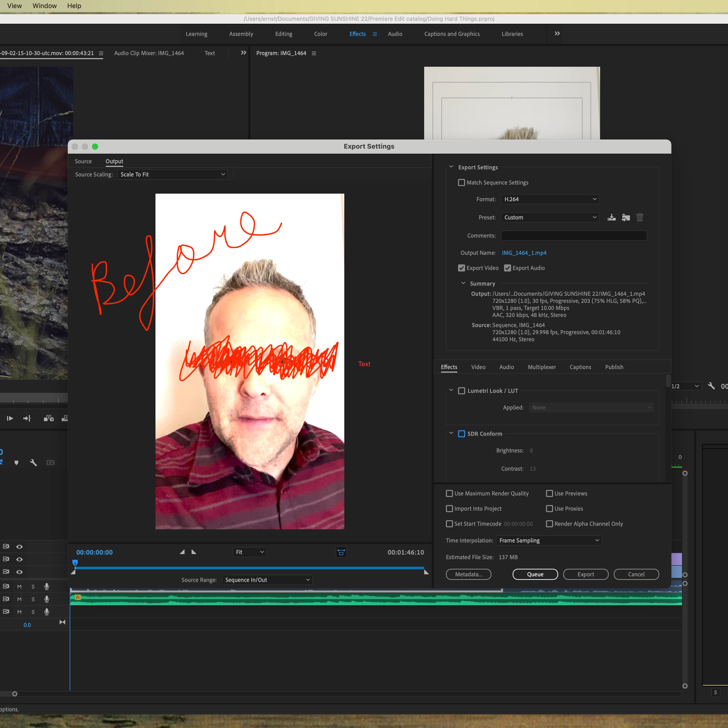Click the IMG_1464_1.mp4 output name link
This screenshot has height=728, width=728.
[524, 253]
